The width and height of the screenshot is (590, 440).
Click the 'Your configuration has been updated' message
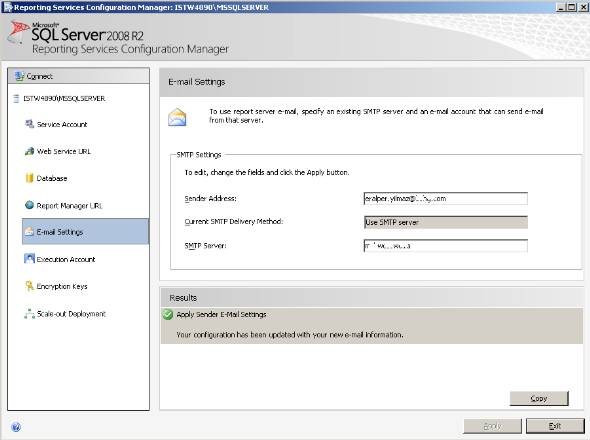coord(290,335)
